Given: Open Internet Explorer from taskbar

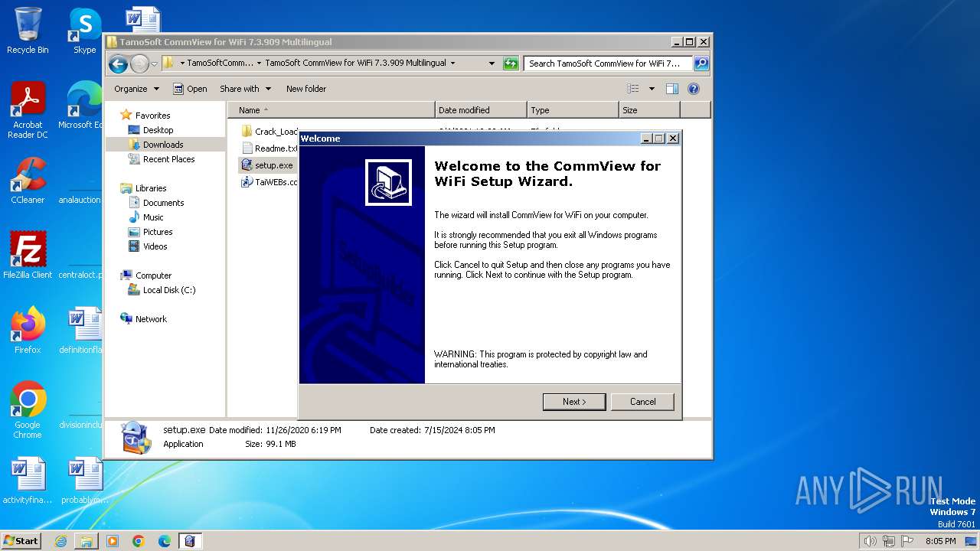Looking at the screenshot, I should tap(60, 541).
